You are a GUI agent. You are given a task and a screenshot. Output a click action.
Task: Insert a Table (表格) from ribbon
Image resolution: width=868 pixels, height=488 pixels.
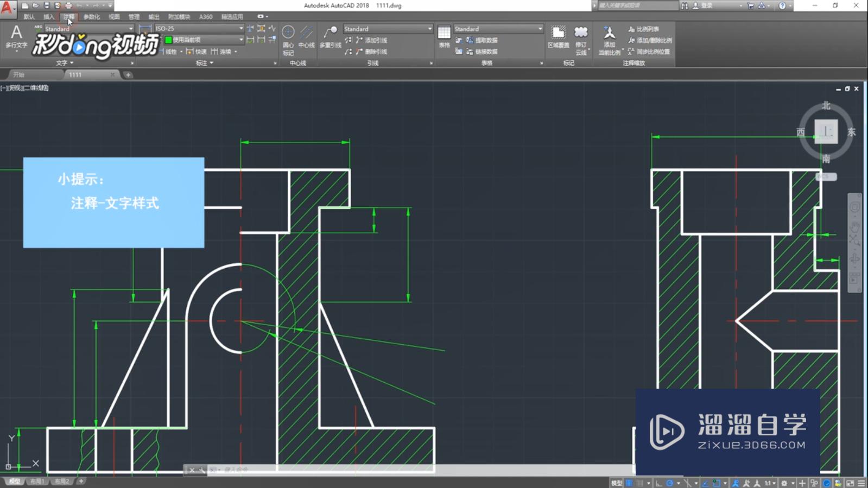pyautogui.click(x=444, y=37)
